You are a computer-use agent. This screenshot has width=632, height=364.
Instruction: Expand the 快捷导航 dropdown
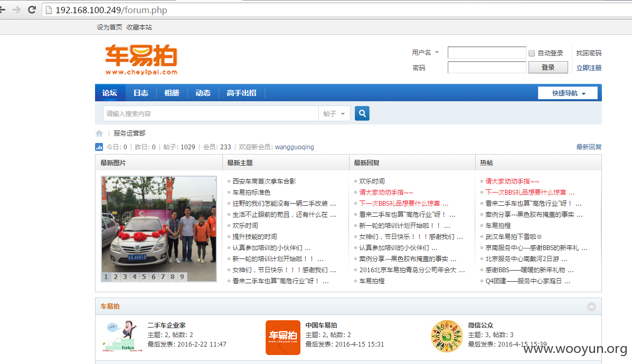click(568, 93)
